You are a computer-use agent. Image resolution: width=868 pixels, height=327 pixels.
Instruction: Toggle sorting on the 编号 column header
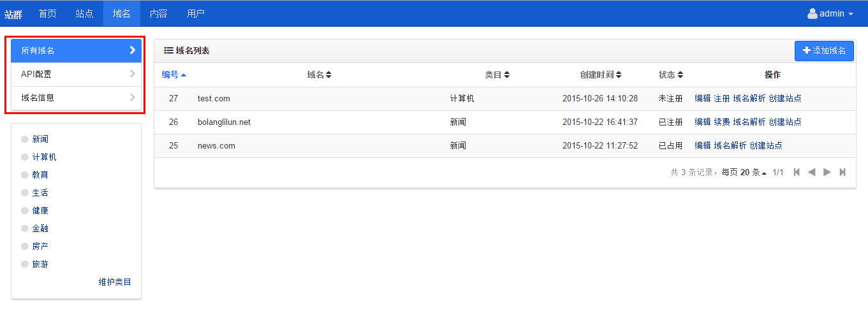(173, 75)
